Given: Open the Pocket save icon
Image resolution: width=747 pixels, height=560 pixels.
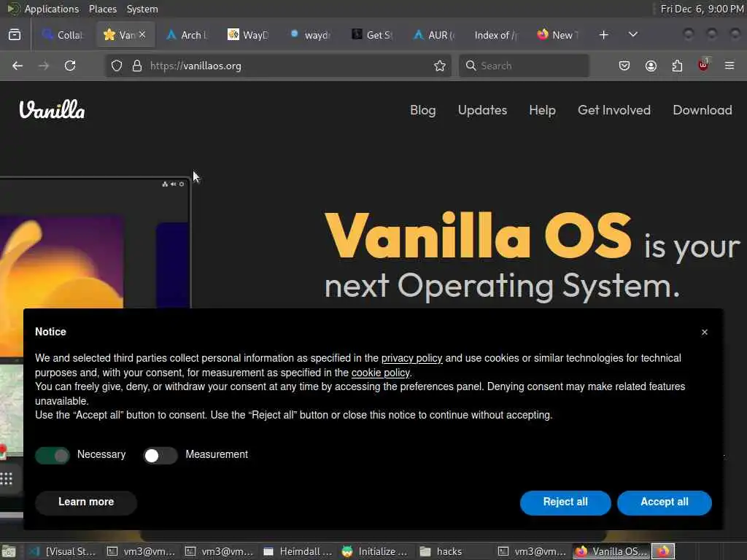Looking at the screenshot, I should tap(624, 66).
